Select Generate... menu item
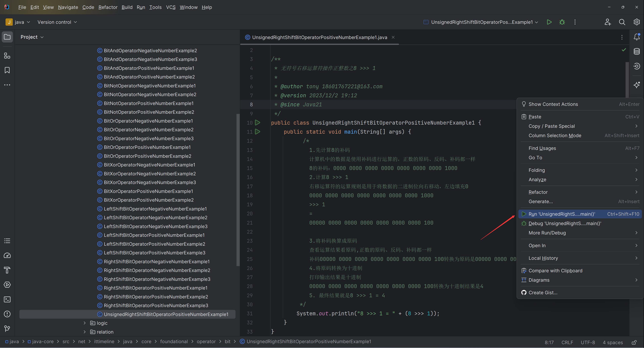 click(580, 201)
